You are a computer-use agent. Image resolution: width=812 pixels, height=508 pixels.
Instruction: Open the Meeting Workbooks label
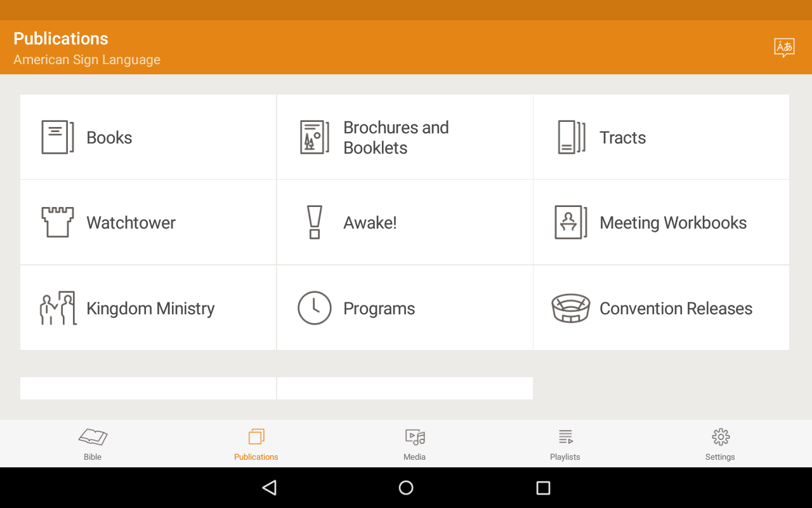(x=673, y=223)
